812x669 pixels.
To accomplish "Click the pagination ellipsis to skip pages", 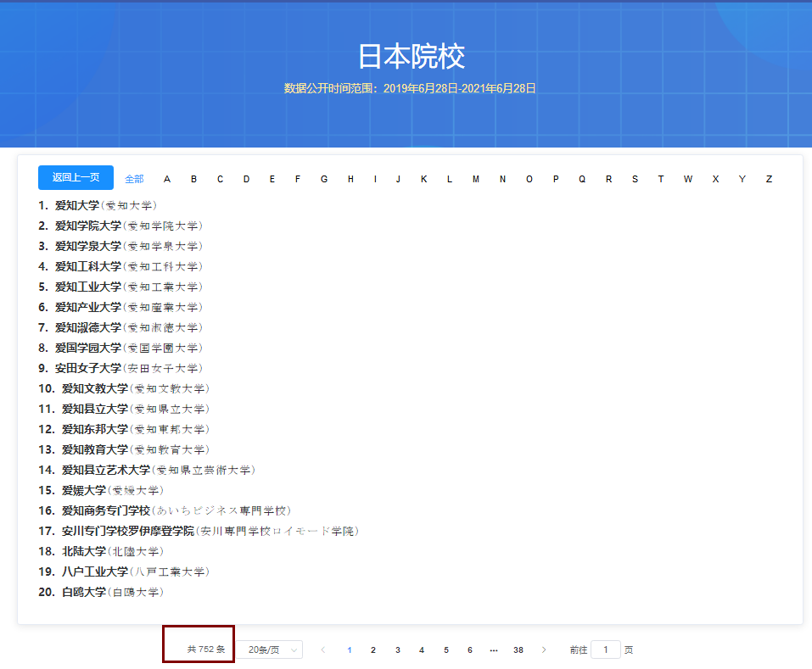I will pos(494,649).
